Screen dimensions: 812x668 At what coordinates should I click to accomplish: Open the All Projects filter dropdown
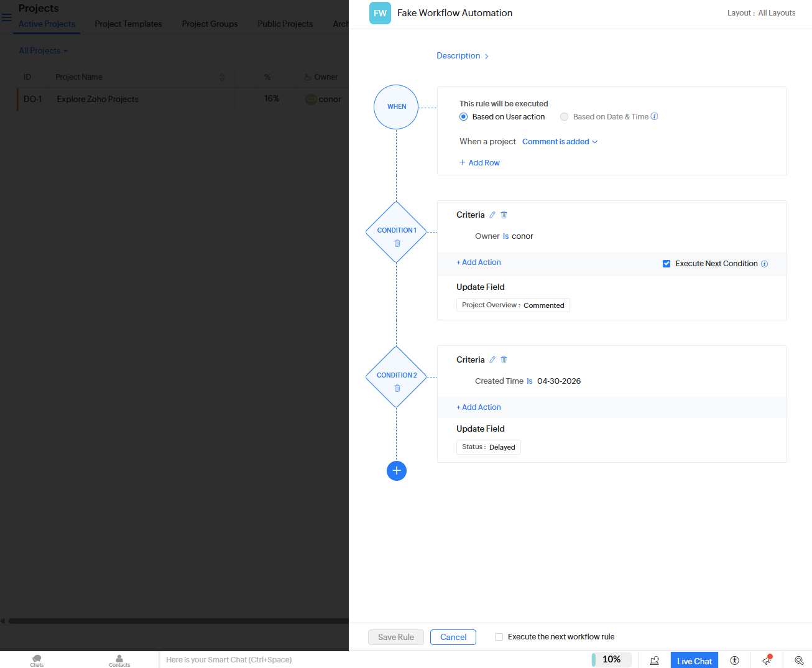[43, 50]
